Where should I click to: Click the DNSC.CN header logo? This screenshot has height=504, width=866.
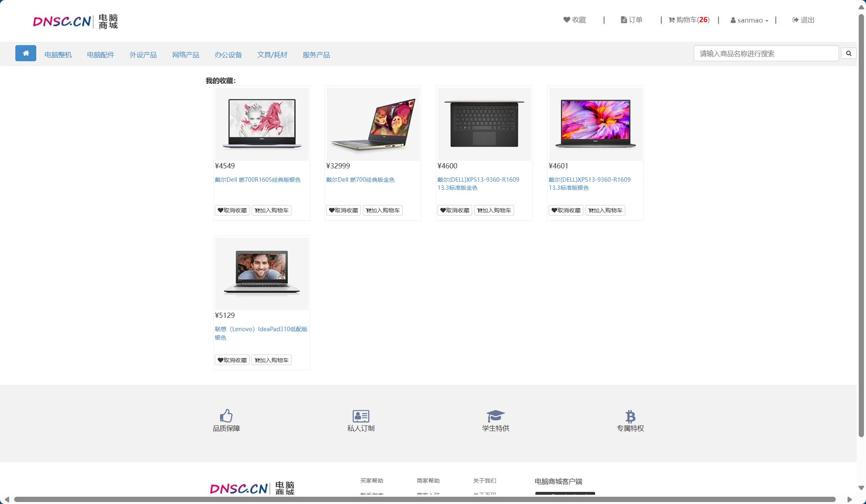pyautogui.click(x=75, y=21)
